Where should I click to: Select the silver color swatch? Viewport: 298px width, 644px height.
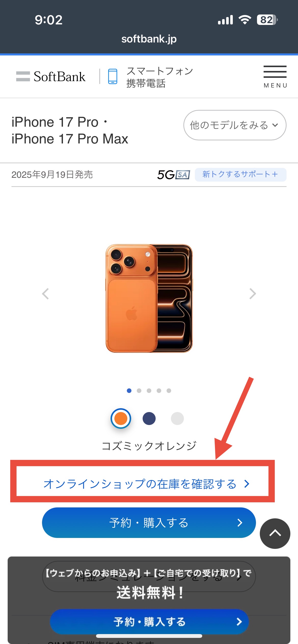177,418
